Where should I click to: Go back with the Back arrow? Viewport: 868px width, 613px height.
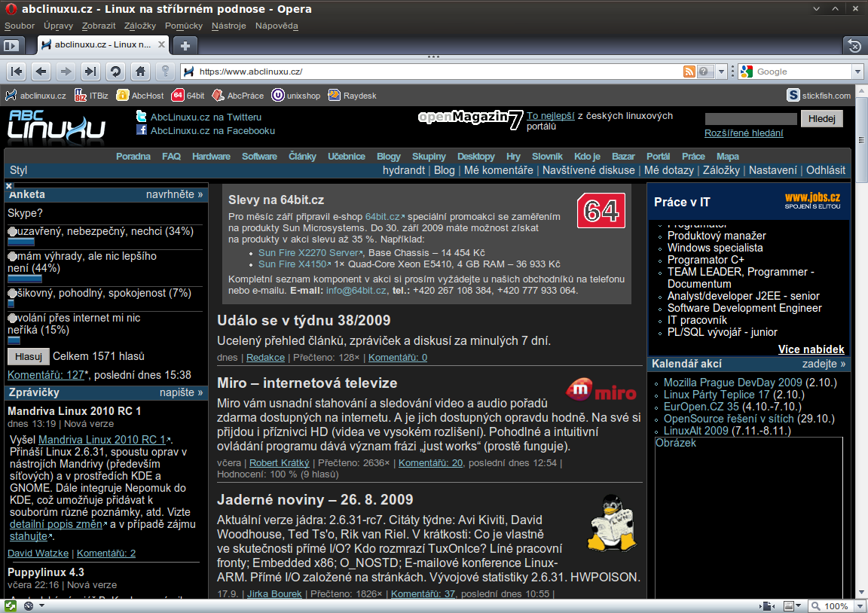coord(41,72)
